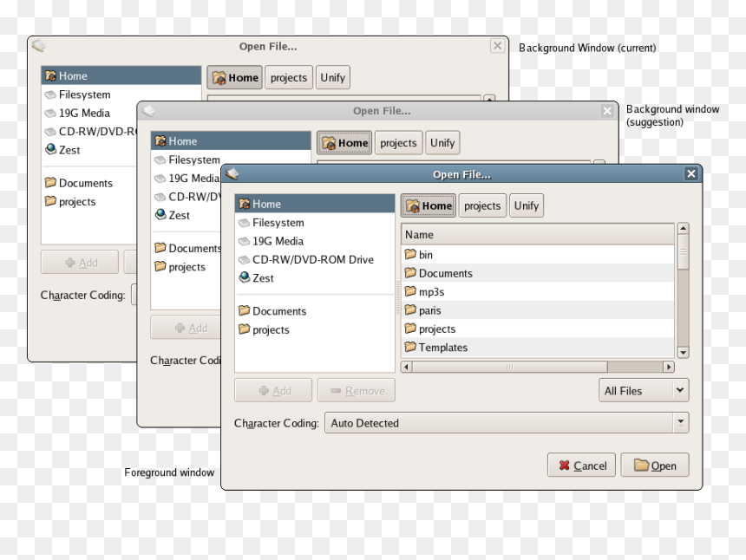Click the file list scroll up arrow

click(684, 228)
